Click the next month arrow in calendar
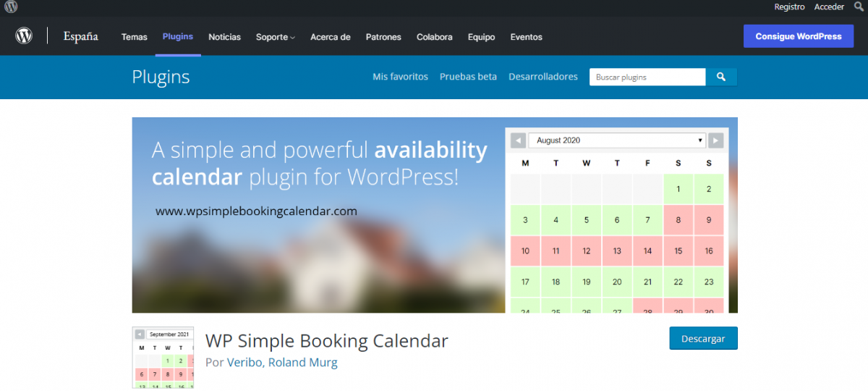The width and height of the screenshot is (868, 391). point(715,140)
